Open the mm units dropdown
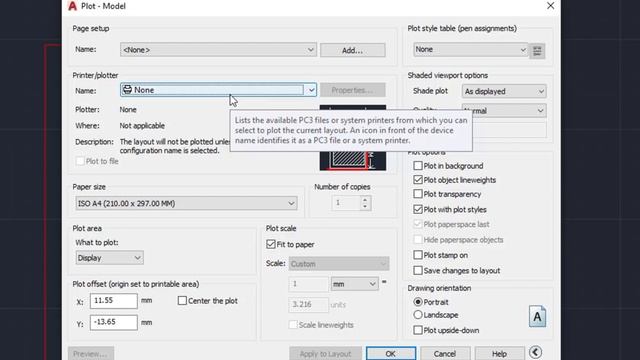Image resolution: width=640 pixels, height=360 pixels. [354, 284]
